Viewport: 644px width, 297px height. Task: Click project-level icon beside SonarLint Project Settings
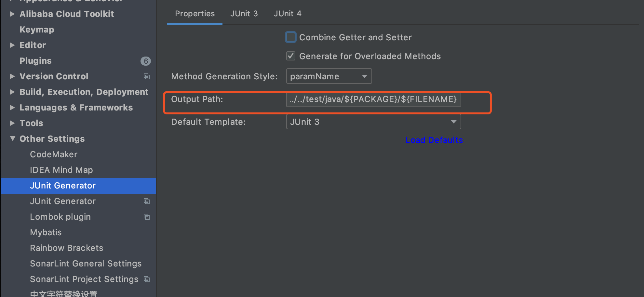[x=147, y=279]
